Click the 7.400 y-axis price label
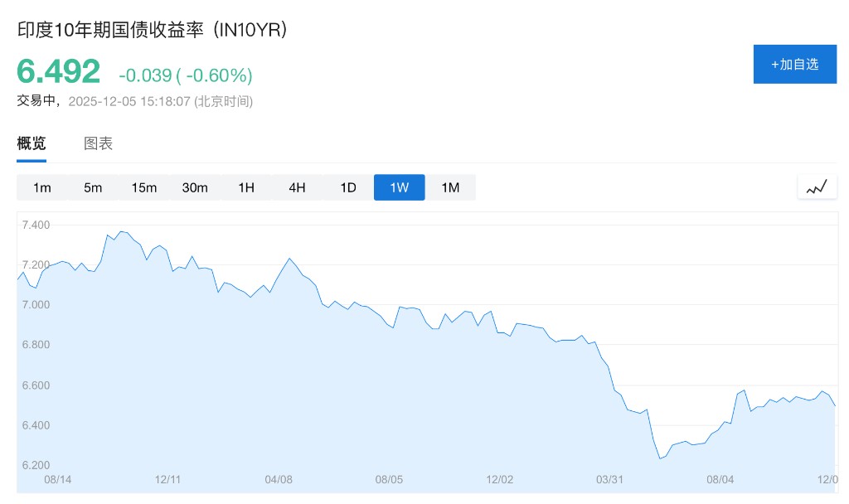The height and width of the screenshot is (504, 849). 36,225
